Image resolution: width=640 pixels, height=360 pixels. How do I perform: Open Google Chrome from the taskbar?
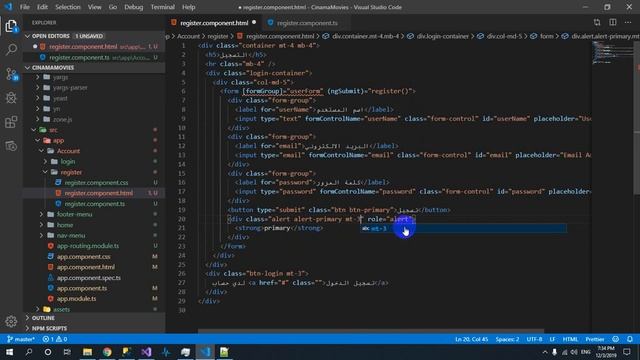(107, 352)
